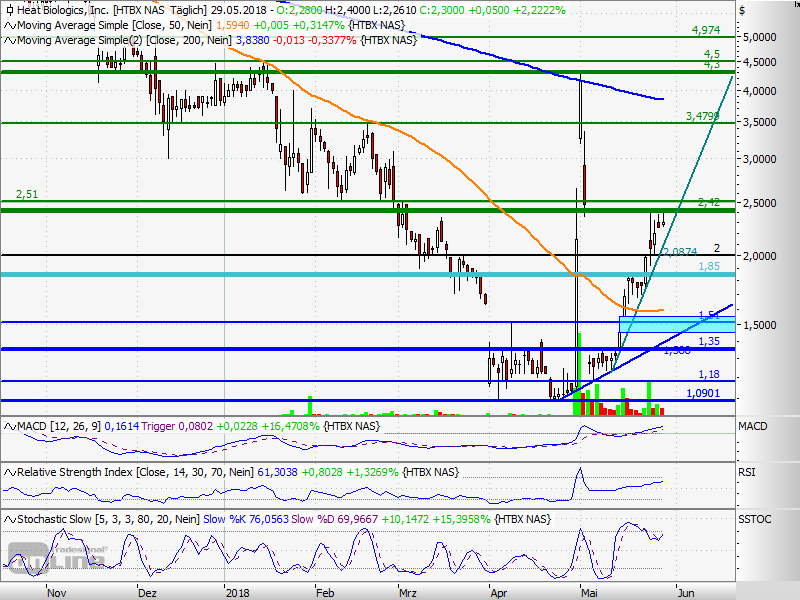Click the resistance level label 2,42
The image size is (800, 600).
coord(708,203)
